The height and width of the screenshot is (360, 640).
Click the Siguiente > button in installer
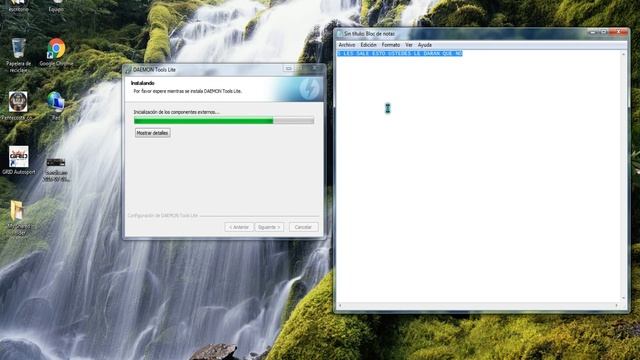pyautogui.click(x=269, y=227)
